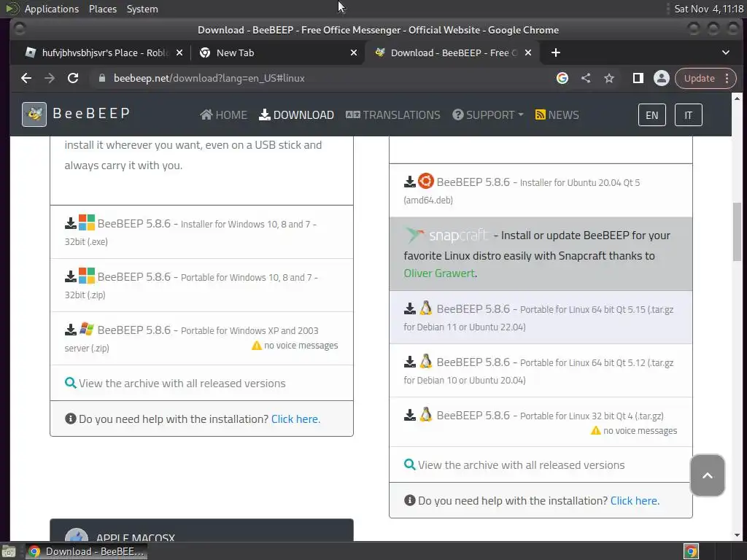Switch to the Roblox Place tab
The height and width of the screenshot is (560, 747).
click(98, 52)
